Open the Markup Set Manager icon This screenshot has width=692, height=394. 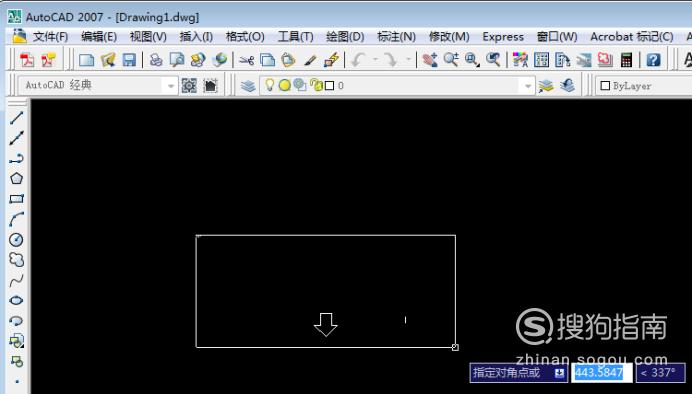605,60
